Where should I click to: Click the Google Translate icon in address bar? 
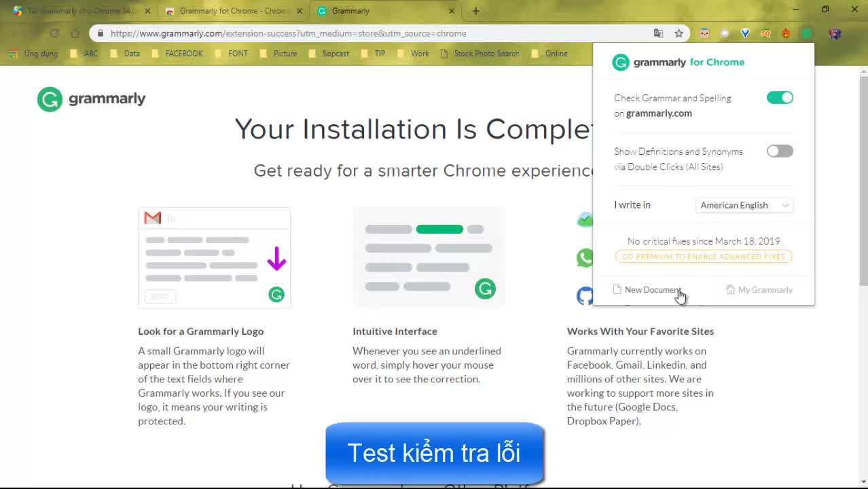pos(658,33)
